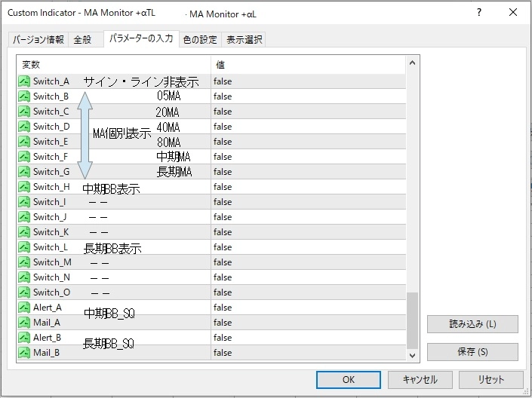Image resolution: width=532 pixels, height=398 pixels.
Task: Click the icon beside Switch_A
Action: [x=24, y=81]
